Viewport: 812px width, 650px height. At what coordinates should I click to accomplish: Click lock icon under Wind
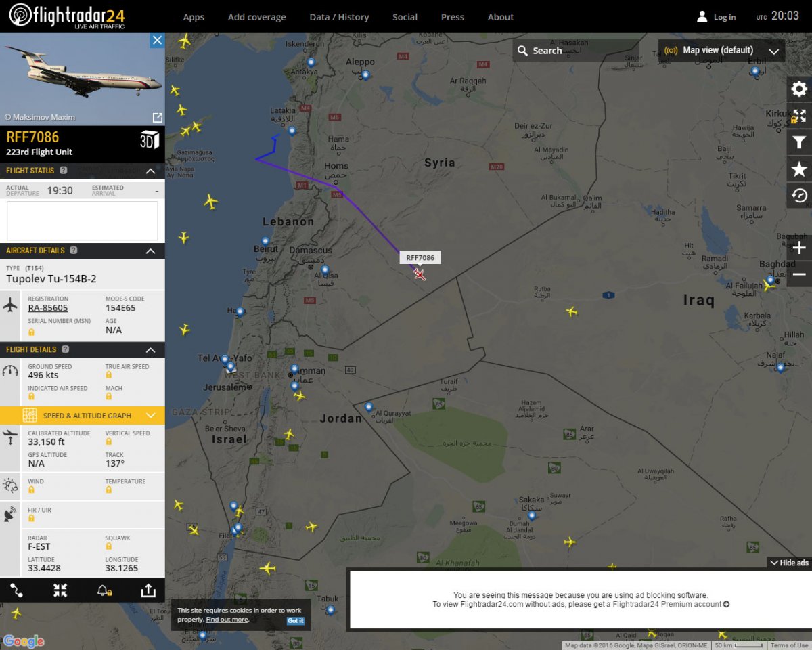tap(32, 490)
